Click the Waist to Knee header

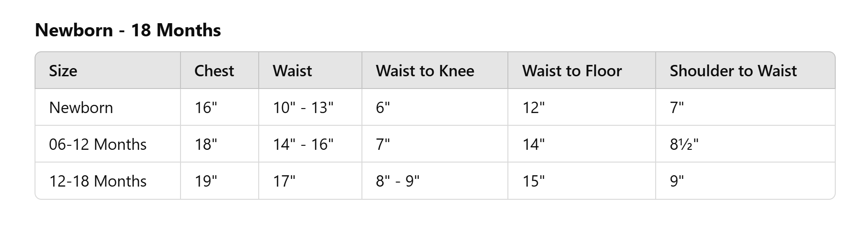pos(425,71)
